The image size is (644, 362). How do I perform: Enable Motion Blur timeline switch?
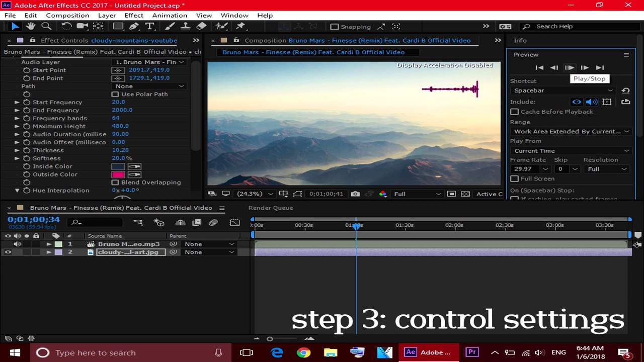(x=213, y=222)
